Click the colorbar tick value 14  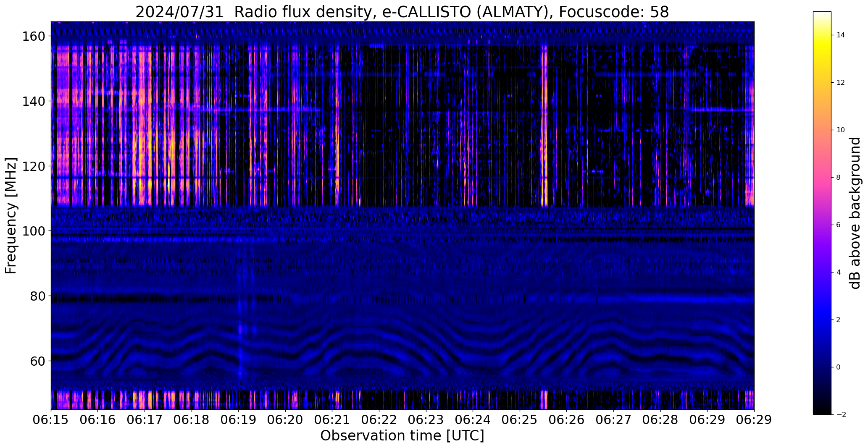(841, 35)
